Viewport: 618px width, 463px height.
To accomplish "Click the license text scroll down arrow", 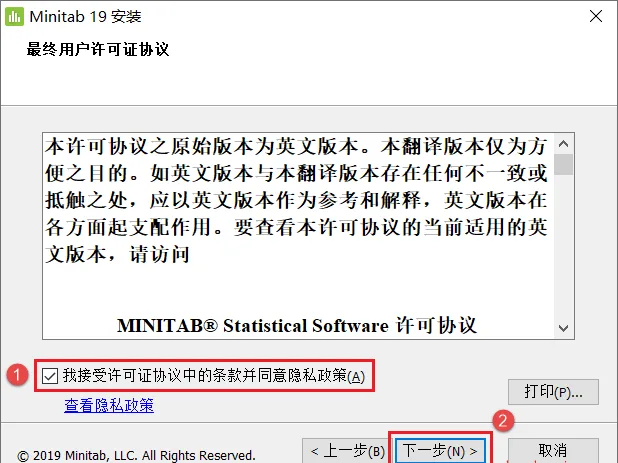I will [x=564, y=328].
